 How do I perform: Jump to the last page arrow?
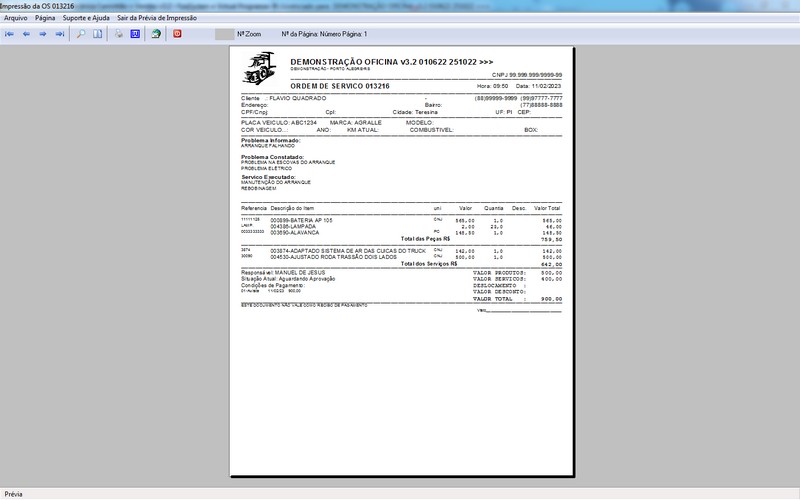pos(60,34)
